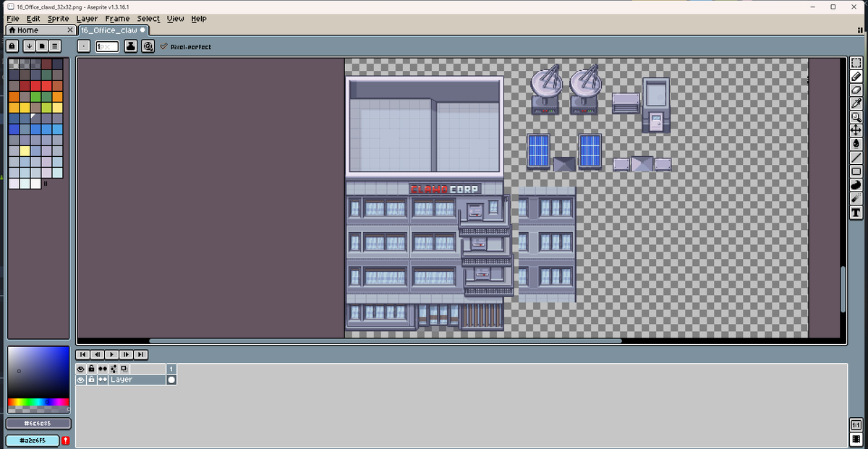Open palette presets button
Screen dimensions: 868x449
(x=42, y=46)
